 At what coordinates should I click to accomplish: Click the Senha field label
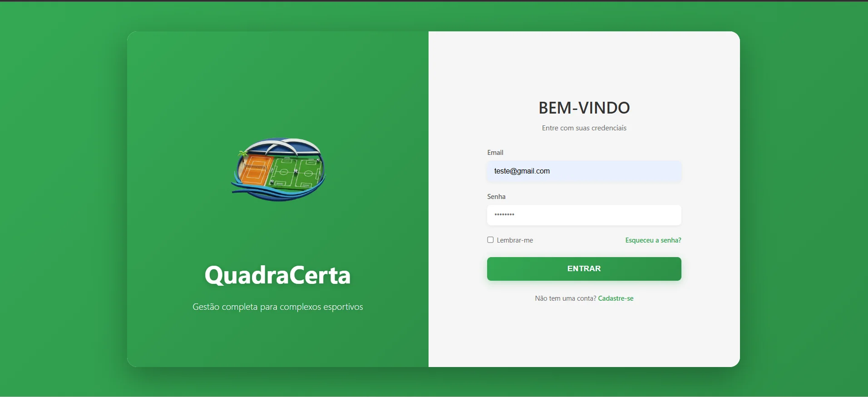(496, 197)
